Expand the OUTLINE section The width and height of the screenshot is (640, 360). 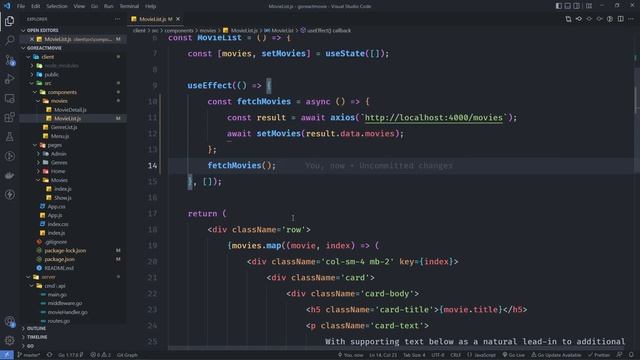tap(72, 328)
